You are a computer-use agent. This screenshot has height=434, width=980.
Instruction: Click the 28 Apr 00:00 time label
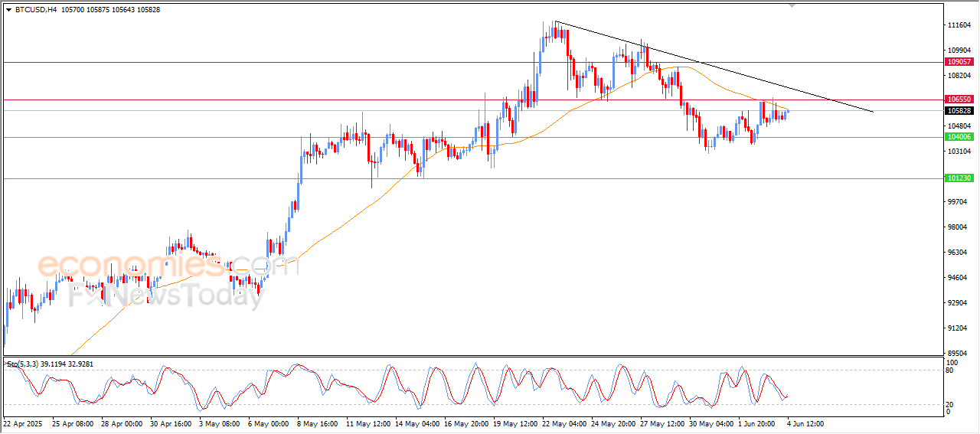click(122, 423)
